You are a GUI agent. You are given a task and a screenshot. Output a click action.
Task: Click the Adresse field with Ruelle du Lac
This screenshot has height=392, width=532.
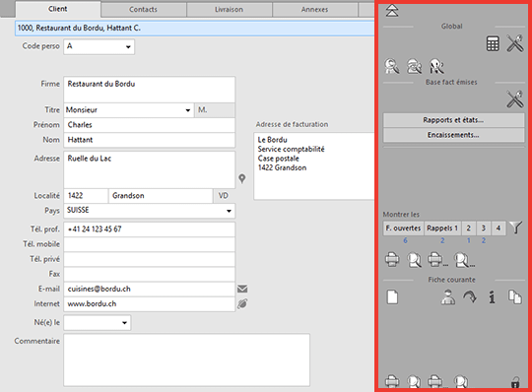point(150,169)
